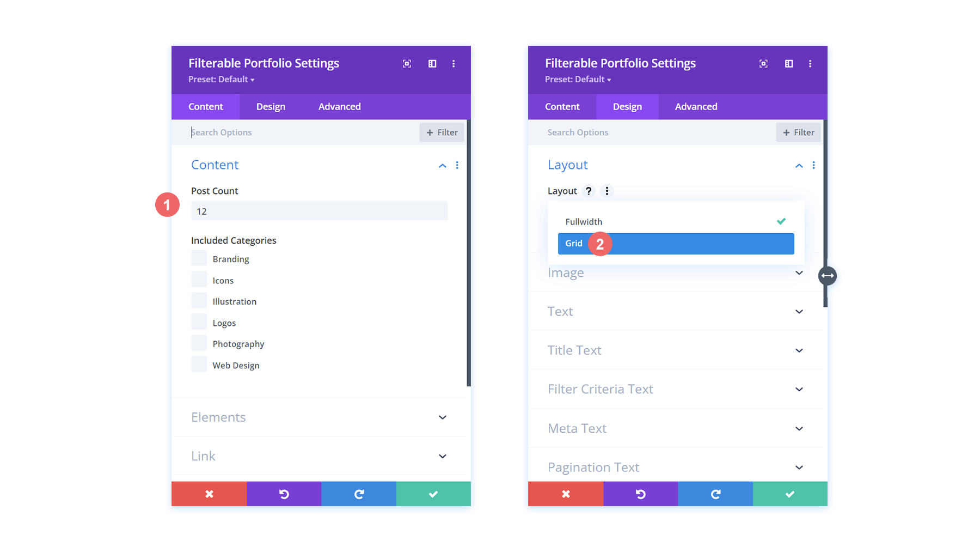Save settings with the green checkmark
The width and height of the screenshot is (980, 552).
(x=433, y=494)
